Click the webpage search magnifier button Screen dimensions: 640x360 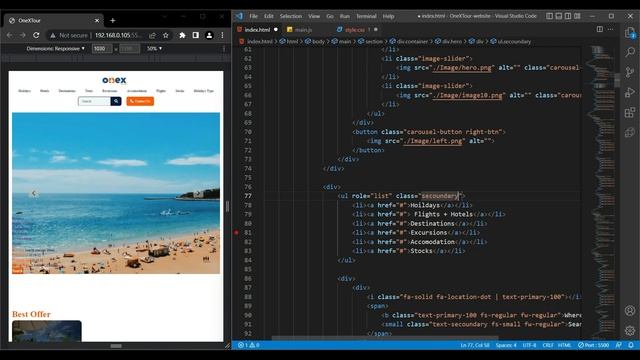pyautogui.click(x=116, y=101)
